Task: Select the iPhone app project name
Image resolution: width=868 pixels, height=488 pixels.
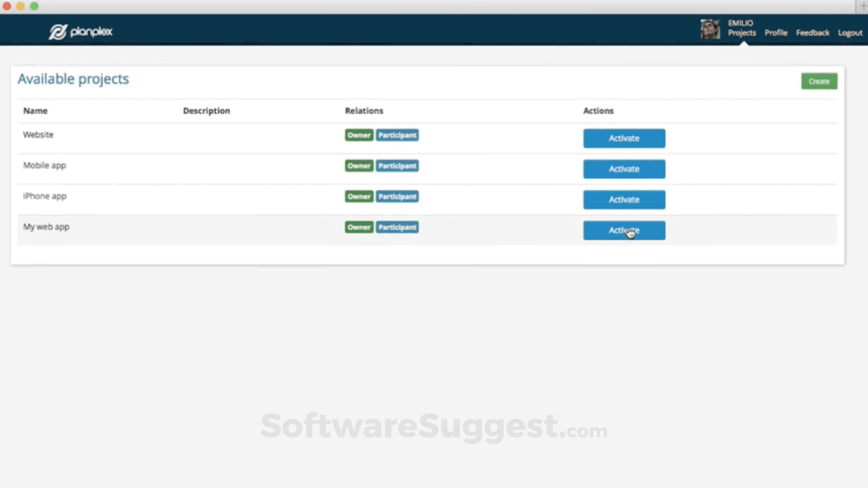Action: (x=44, y=196)
